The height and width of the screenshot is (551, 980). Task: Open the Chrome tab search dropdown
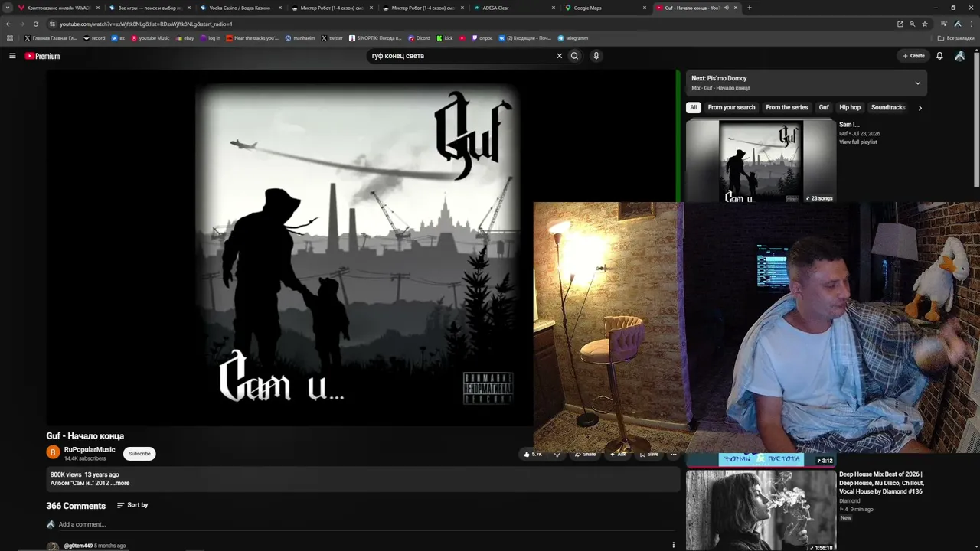click(x=8, y=8)
